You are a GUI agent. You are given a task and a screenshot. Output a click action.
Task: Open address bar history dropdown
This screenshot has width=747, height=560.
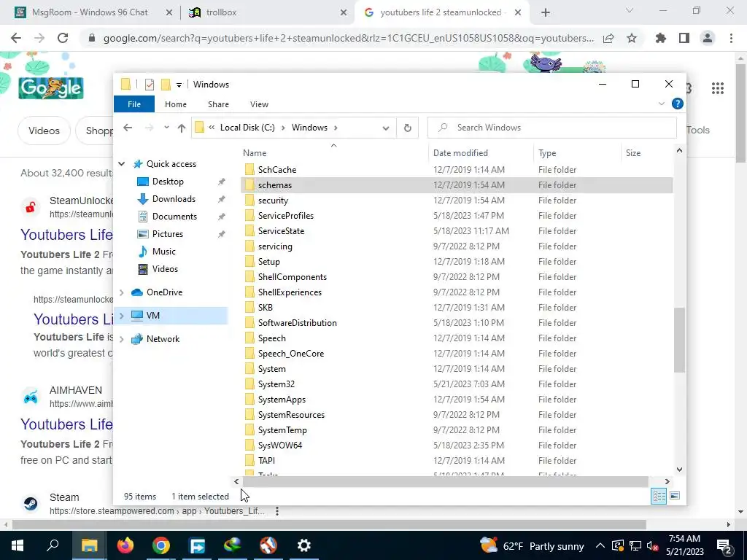click(386, 128)
